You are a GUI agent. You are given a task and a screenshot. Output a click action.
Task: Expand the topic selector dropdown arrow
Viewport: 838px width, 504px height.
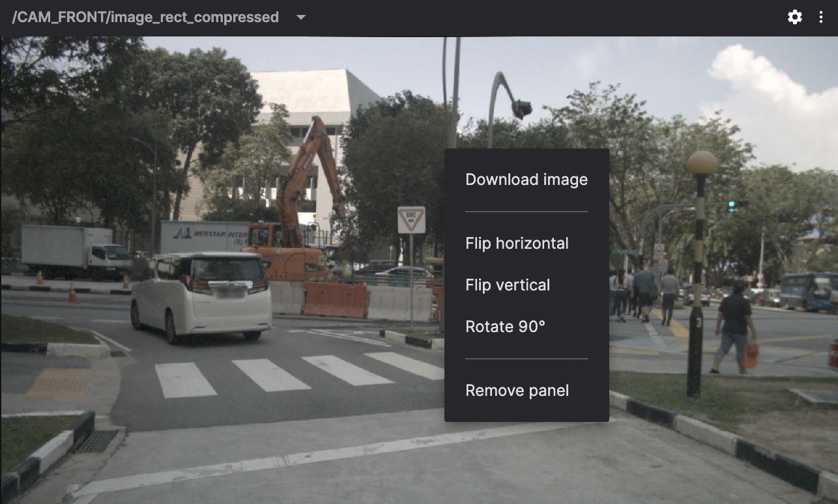(301, 18)
